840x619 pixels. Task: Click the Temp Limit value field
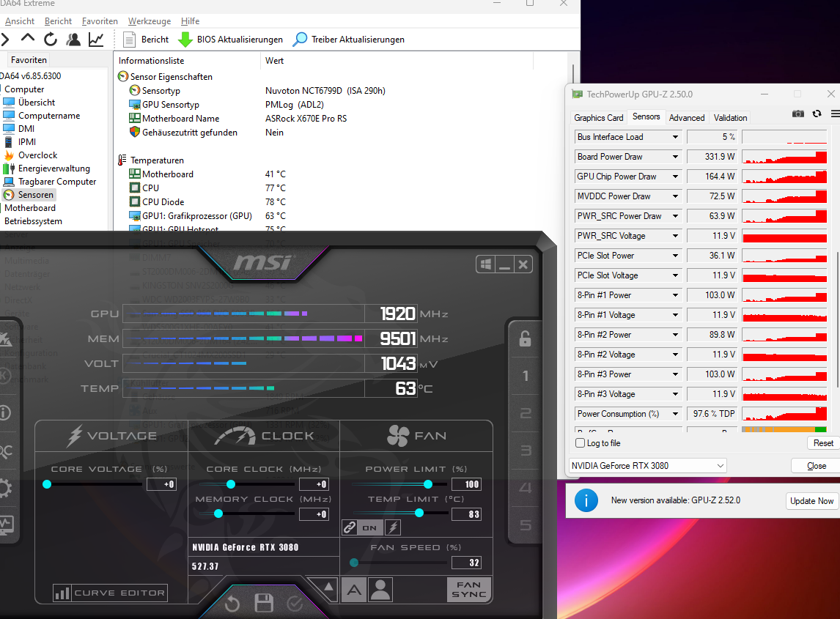pyautogui.click(x=466, y=514)
